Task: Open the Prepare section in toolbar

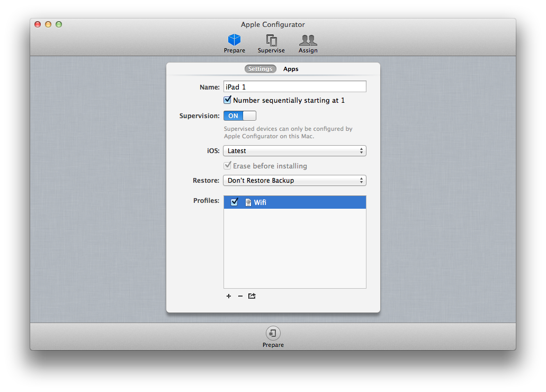Action: click(x=235, y=43)
